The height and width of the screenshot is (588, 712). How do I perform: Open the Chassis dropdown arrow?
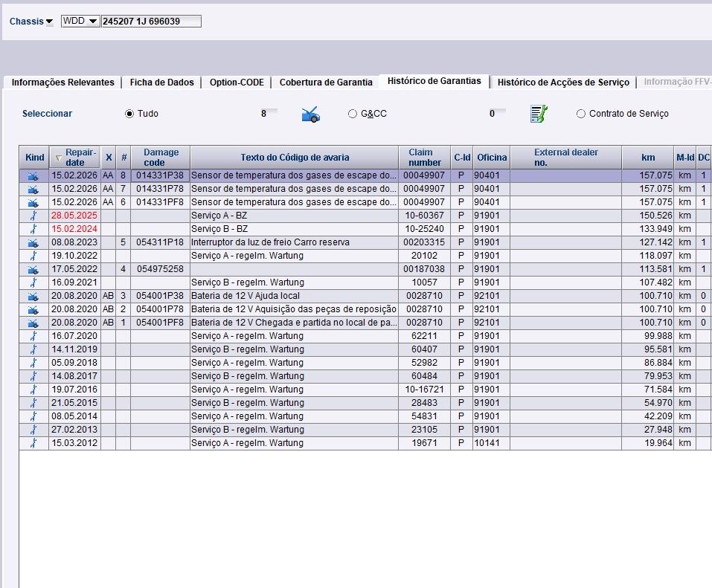[49, 22]
